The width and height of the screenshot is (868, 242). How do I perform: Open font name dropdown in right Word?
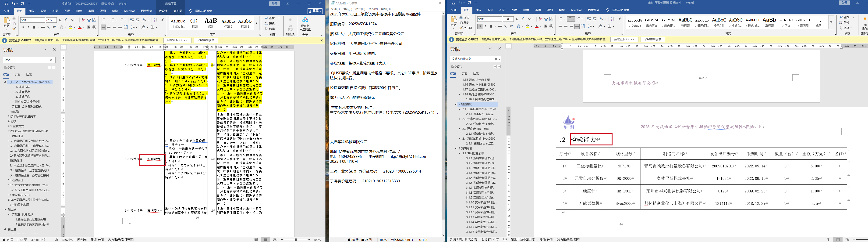[x=501, y=19]
